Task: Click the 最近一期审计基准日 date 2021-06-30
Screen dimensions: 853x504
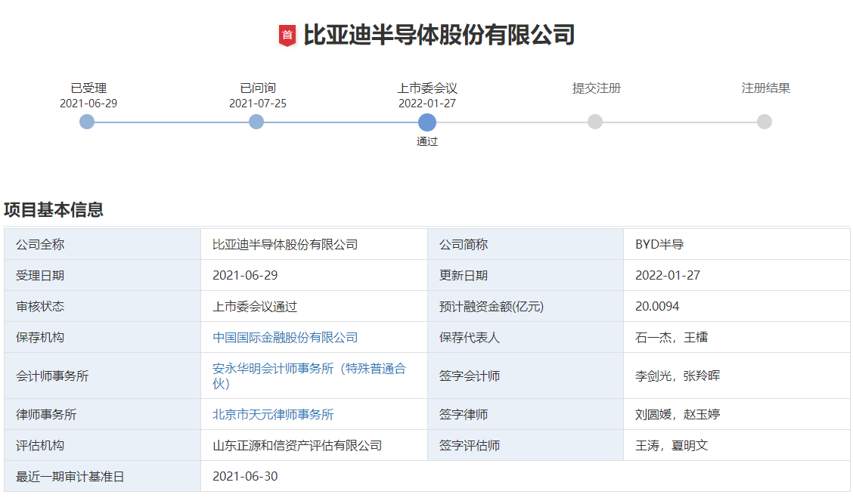Action: (243, 476)
